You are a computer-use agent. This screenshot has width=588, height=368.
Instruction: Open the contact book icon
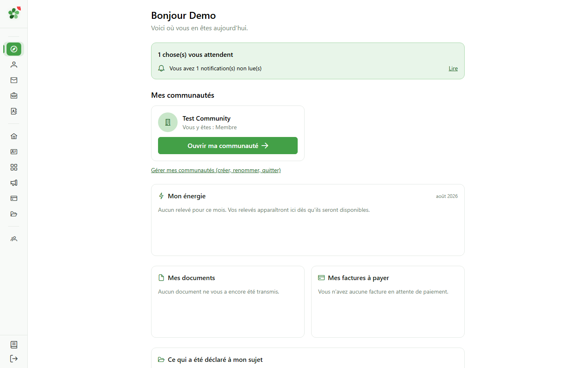coord(14,111)
